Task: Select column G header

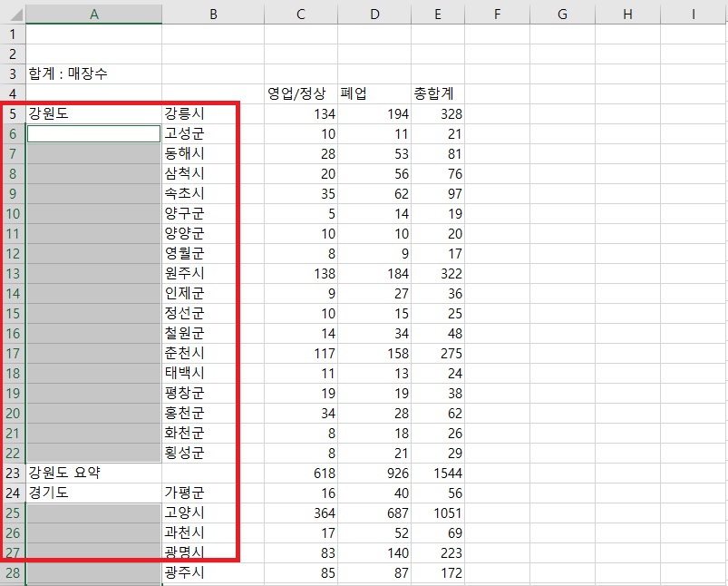Action: [562, 15]
